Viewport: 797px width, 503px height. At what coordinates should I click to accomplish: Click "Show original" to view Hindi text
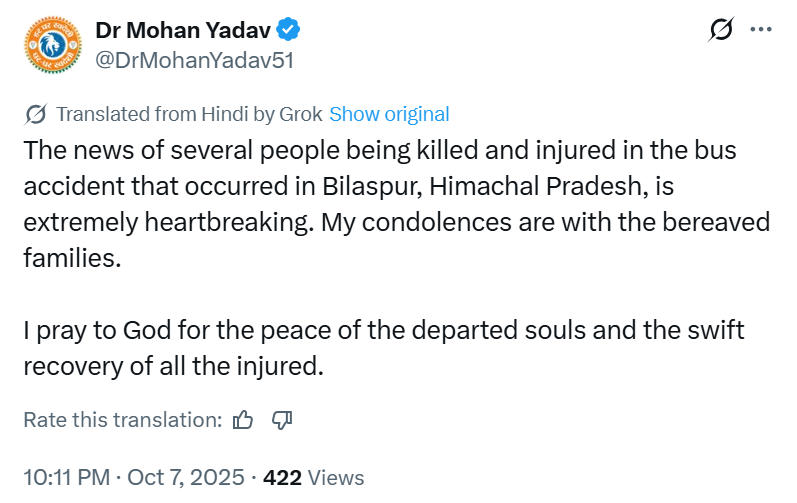[389, 114]
